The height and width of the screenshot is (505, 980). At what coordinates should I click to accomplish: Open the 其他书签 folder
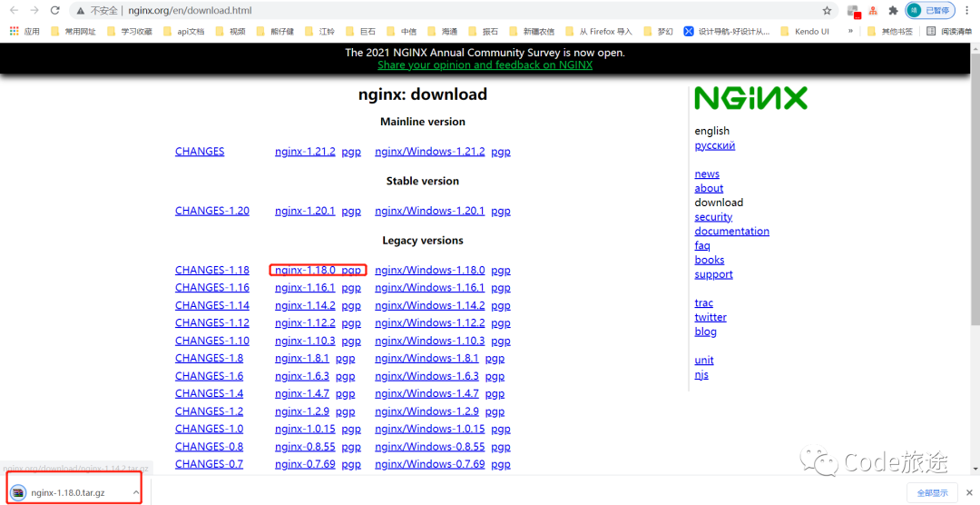click(890, 31)
